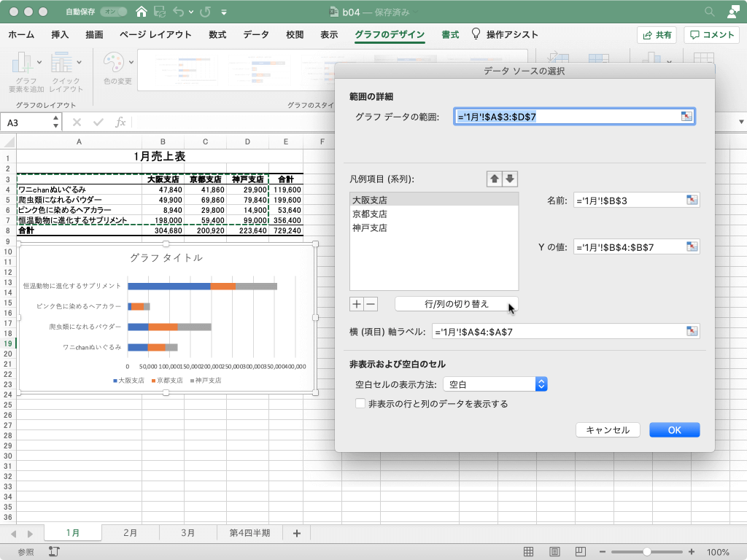
Task: Click Normal view icon in status bar
Action: (x=528, y=551)
